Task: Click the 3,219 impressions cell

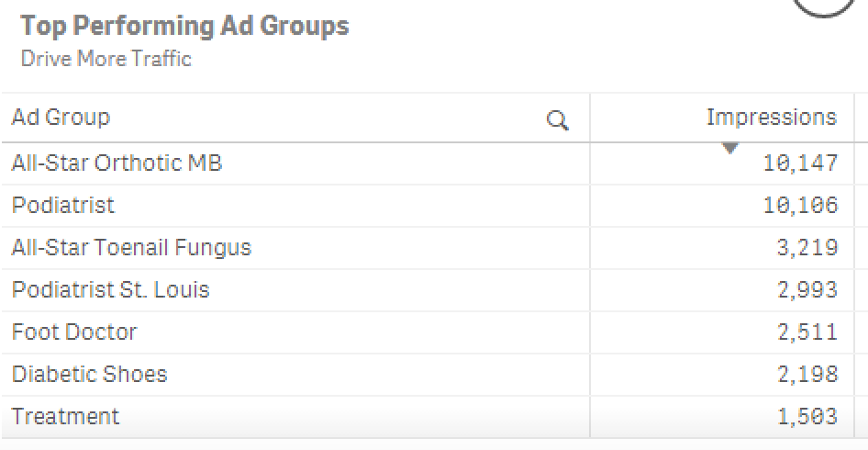Action: click(807, 247)
